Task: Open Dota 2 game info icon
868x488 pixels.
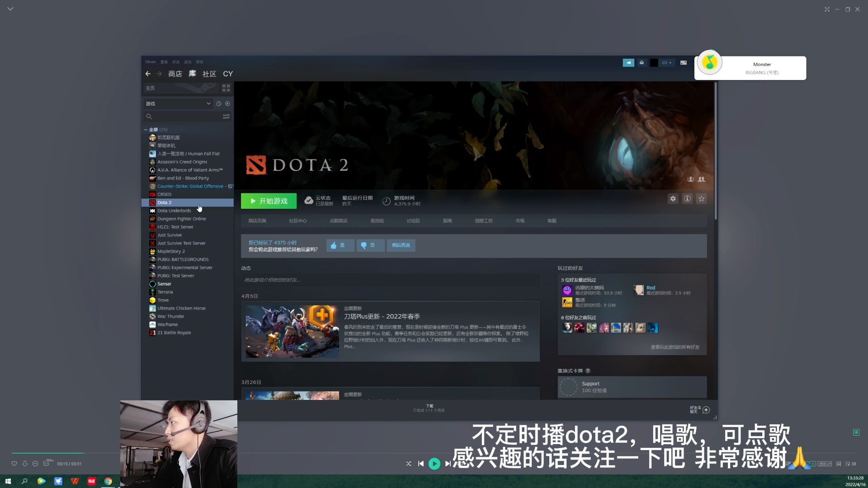Action: (687, 199)
